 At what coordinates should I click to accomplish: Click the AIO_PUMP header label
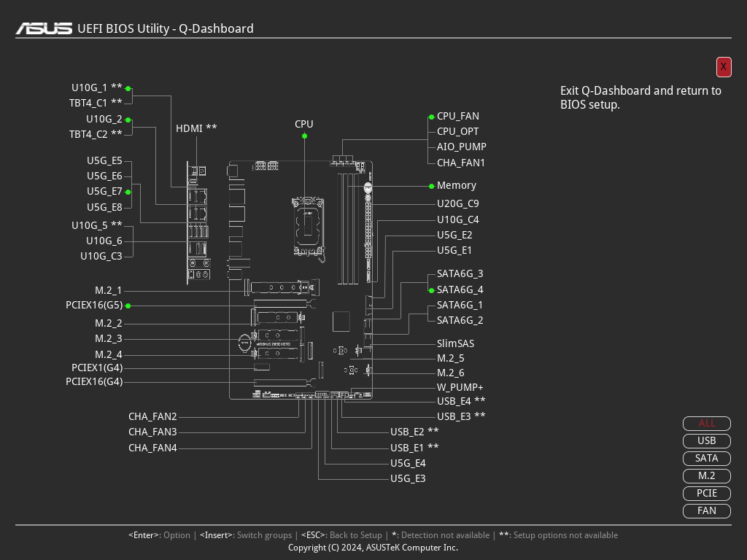[461, 147]
